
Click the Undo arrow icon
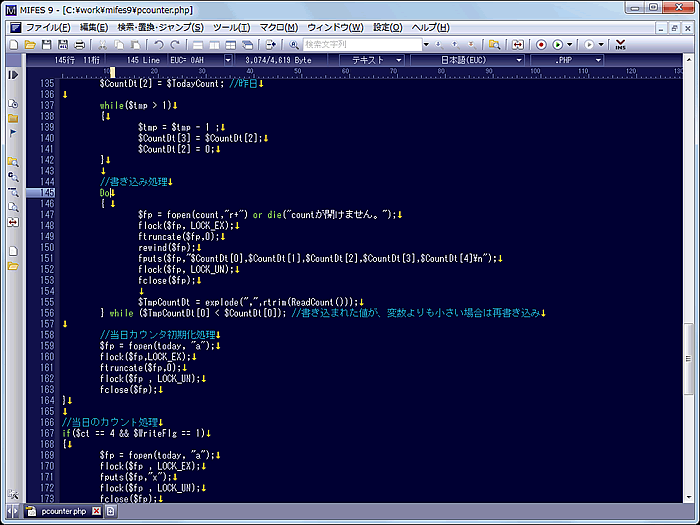[x=159, y=45]
